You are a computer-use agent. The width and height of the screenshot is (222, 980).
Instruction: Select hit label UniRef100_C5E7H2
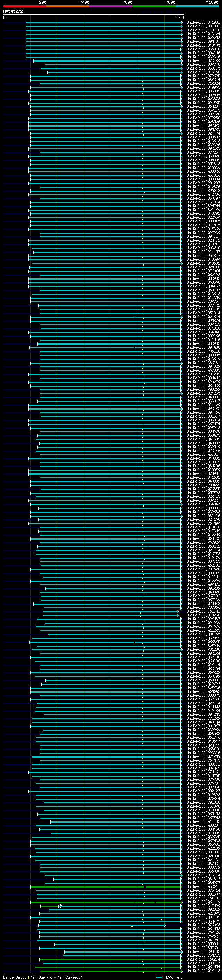coord(203,612)
